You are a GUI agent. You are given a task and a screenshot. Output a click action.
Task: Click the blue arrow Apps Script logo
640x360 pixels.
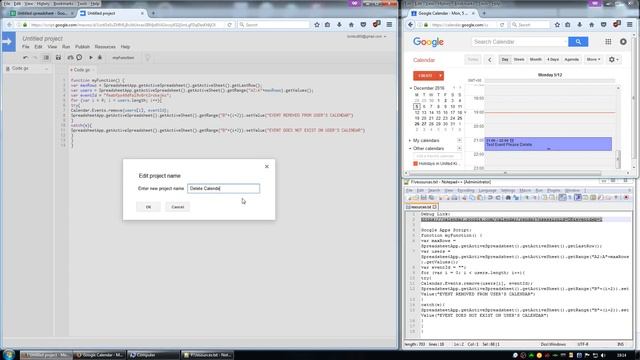tap(9, 42)
